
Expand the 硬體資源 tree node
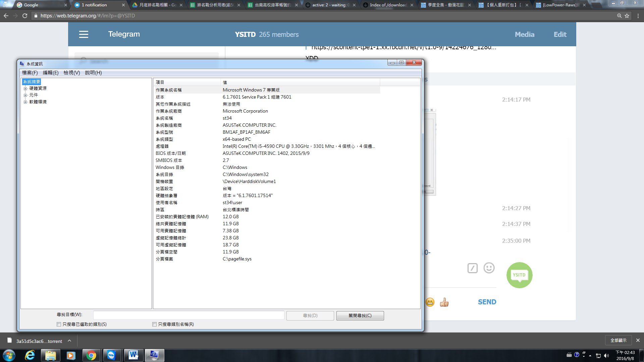tap(25, 88)
